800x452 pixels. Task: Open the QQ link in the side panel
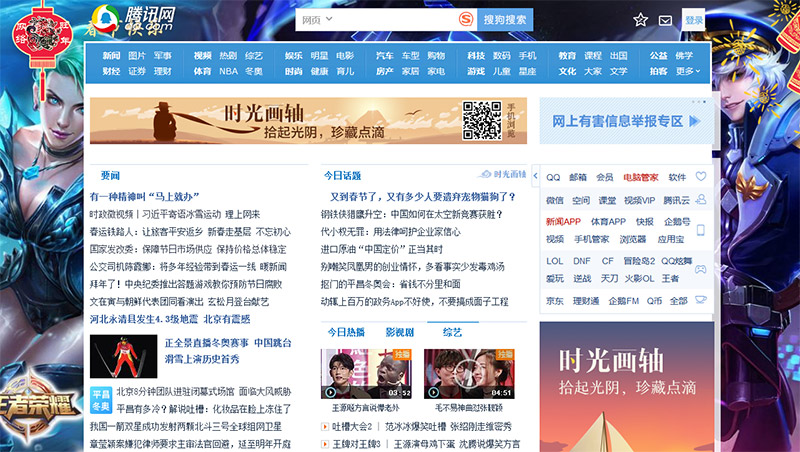click(553, 178)
